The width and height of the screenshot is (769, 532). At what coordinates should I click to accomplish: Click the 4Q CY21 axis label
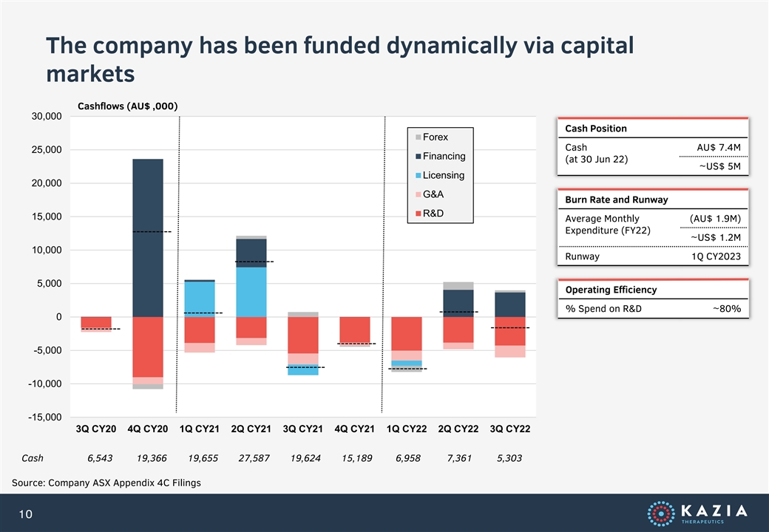coord(355,429)
